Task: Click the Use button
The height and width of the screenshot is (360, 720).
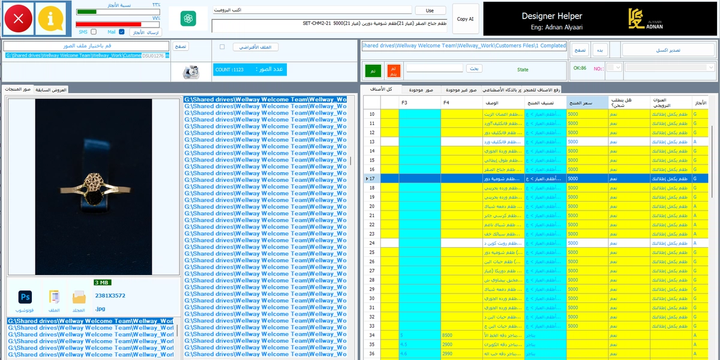Action: 430,10
